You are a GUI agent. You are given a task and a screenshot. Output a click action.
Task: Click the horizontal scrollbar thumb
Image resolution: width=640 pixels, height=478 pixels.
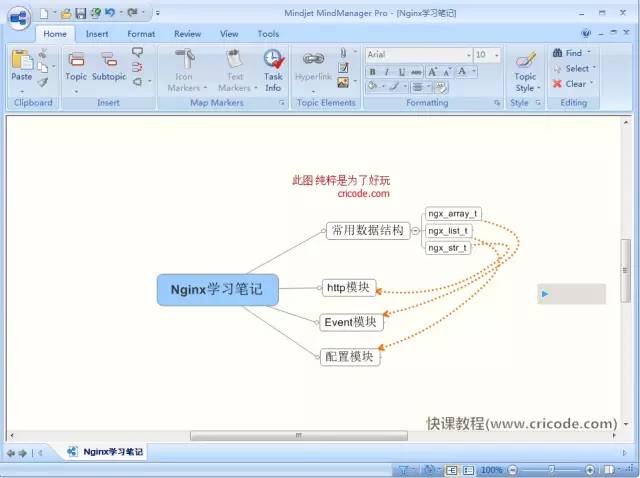tap(299, 436)
